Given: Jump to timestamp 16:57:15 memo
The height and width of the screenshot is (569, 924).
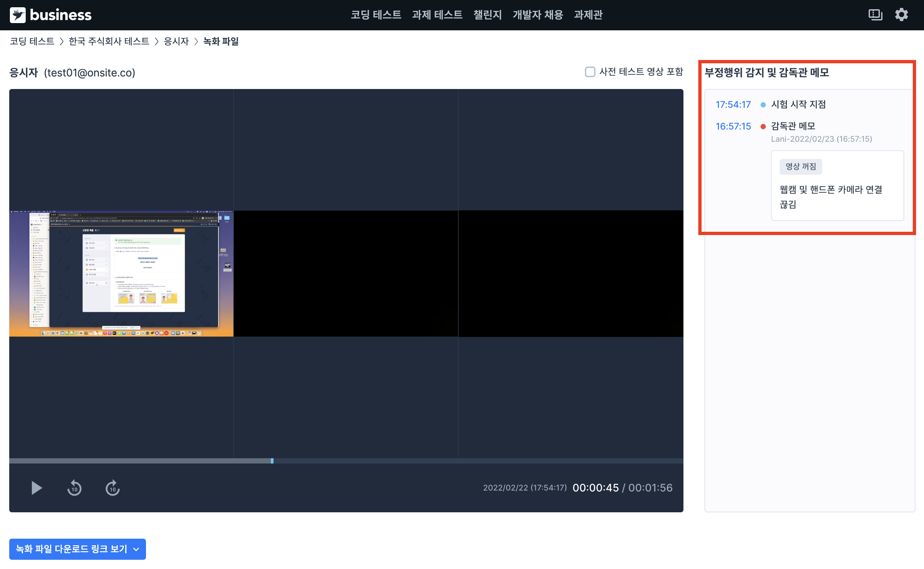Looking at the screenshot, I should pyautogui.click(x=733, y=127).
